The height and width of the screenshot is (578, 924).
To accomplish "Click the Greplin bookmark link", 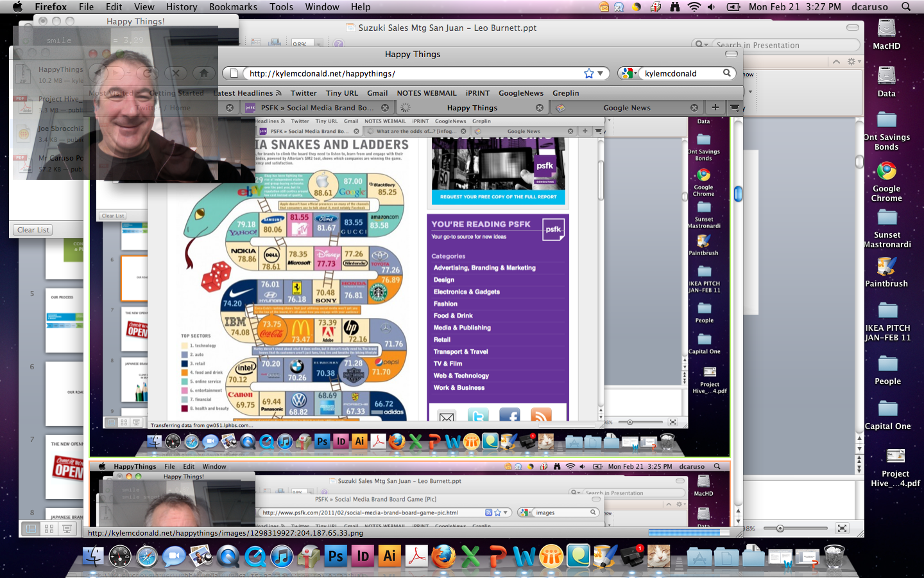I will 565,93.
